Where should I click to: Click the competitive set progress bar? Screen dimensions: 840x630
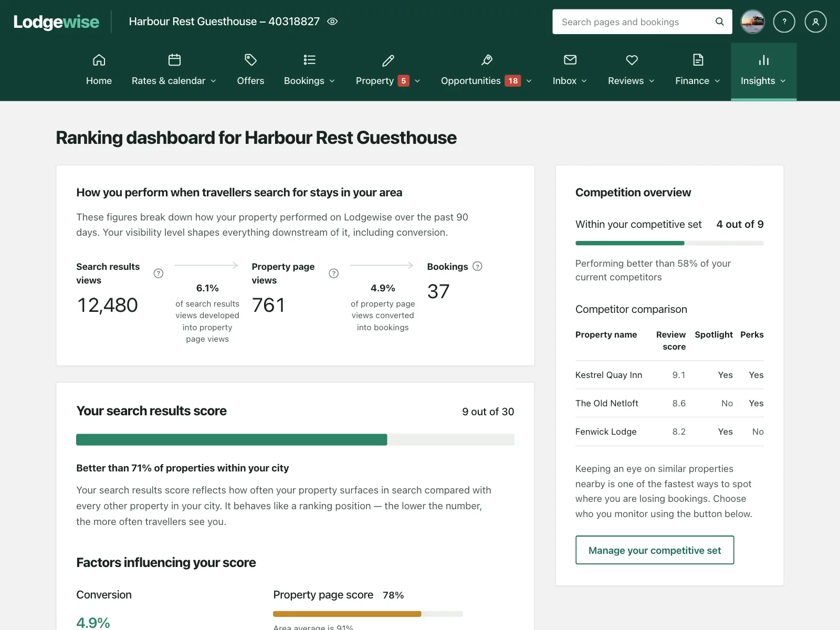coord(669,243)
